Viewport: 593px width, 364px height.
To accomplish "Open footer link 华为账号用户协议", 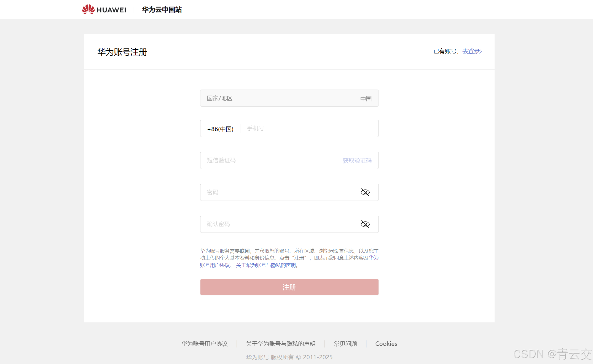I will click(x=205, y=344).
